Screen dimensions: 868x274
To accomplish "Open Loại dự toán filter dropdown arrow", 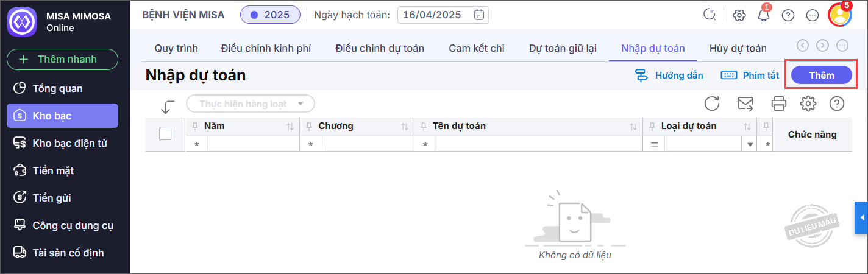I will coord(750,145).
